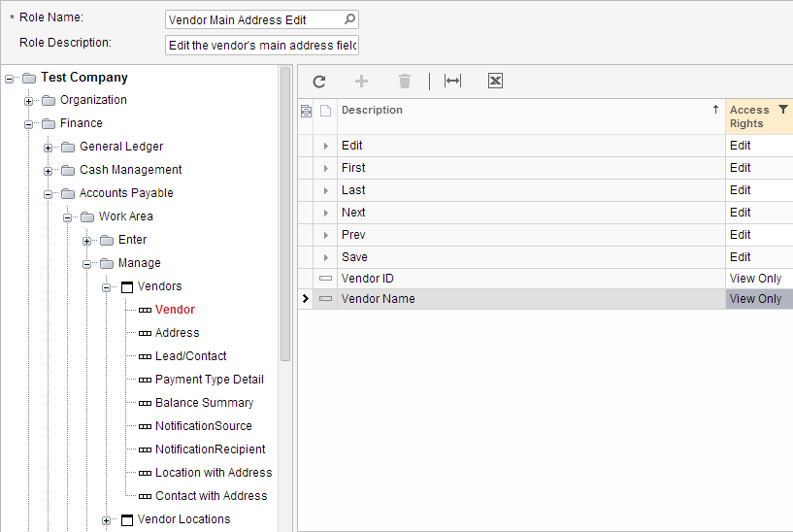Screen dimensions: 793x532
Task: Open Balance Summary tree node
Action: tap(204, 403)
